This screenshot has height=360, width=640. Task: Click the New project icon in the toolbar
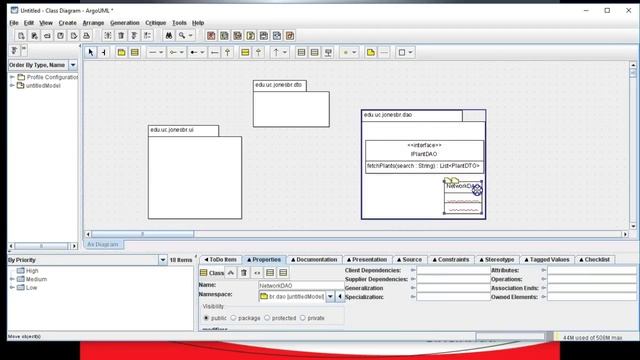[21, 36]
